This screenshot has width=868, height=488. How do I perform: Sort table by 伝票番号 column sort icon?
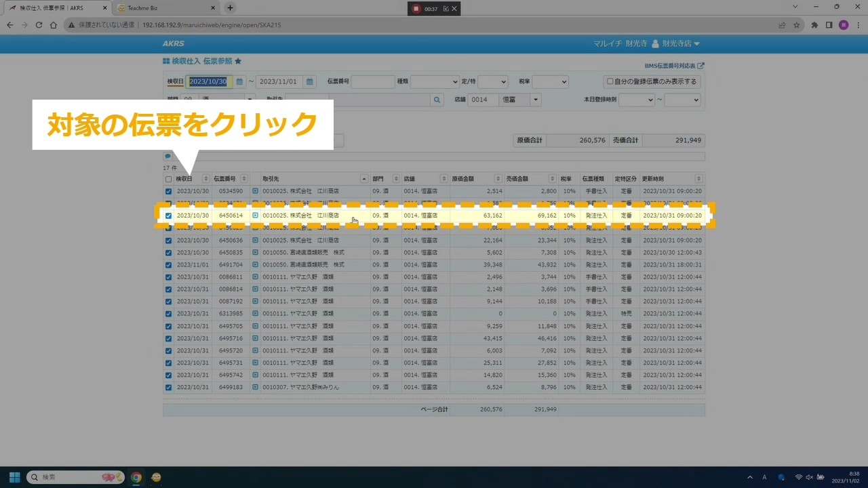click(244, 179)
